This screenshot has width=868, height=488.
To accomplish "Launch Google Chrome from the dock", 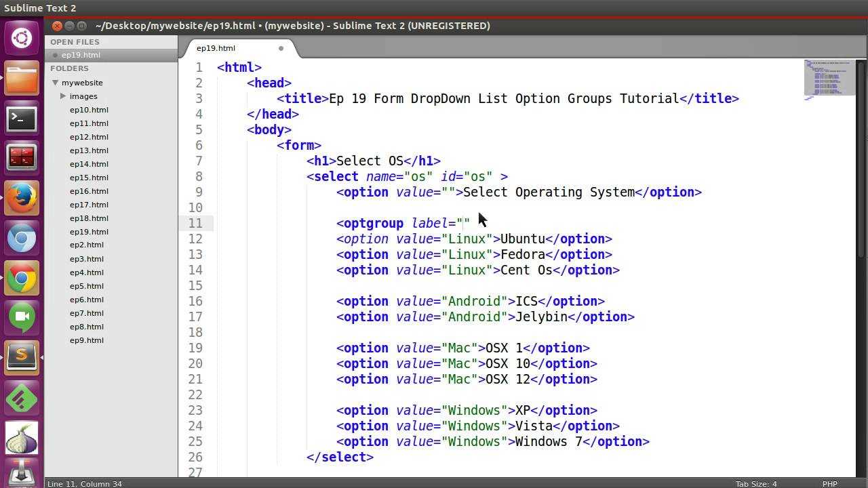I will [22, 279].
